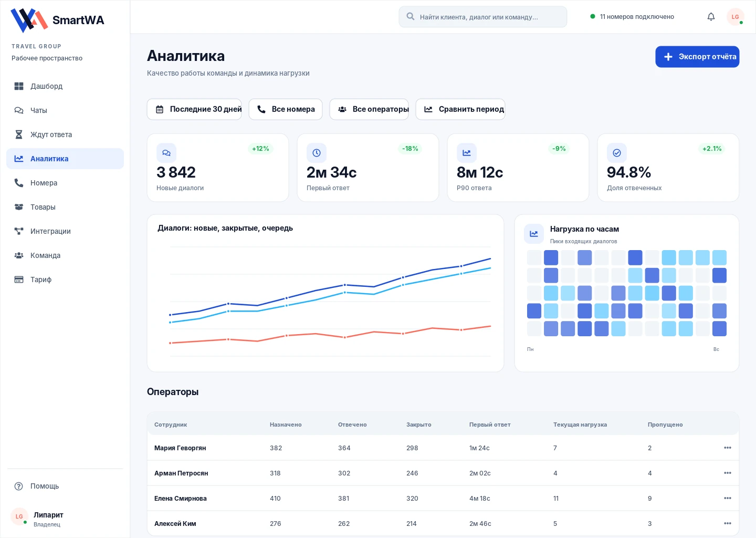The height and width of the screenshot is (538, 756).
Task: Click the Текущая нагрузка column header
Action: (x=580, y=425)
